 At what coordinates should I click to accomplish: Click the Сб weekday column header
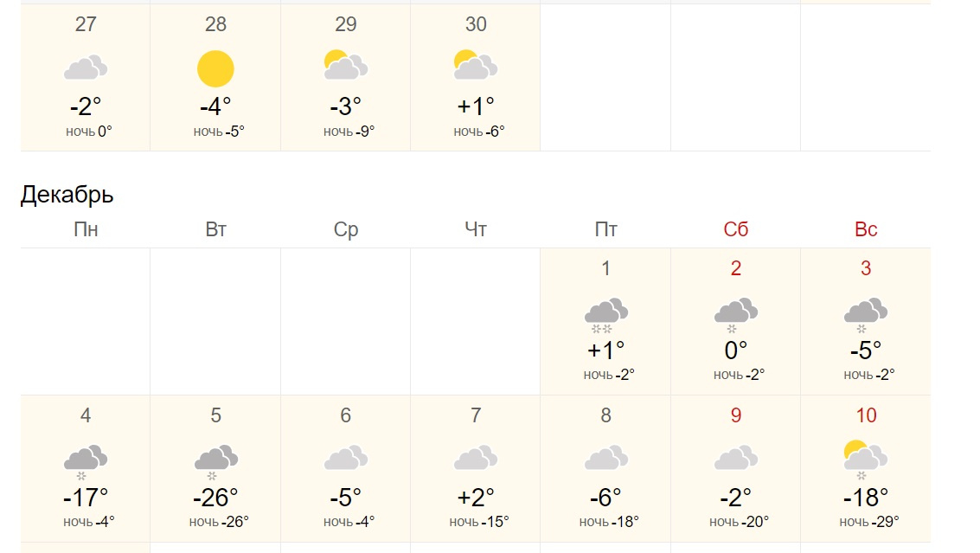(735, 229)
